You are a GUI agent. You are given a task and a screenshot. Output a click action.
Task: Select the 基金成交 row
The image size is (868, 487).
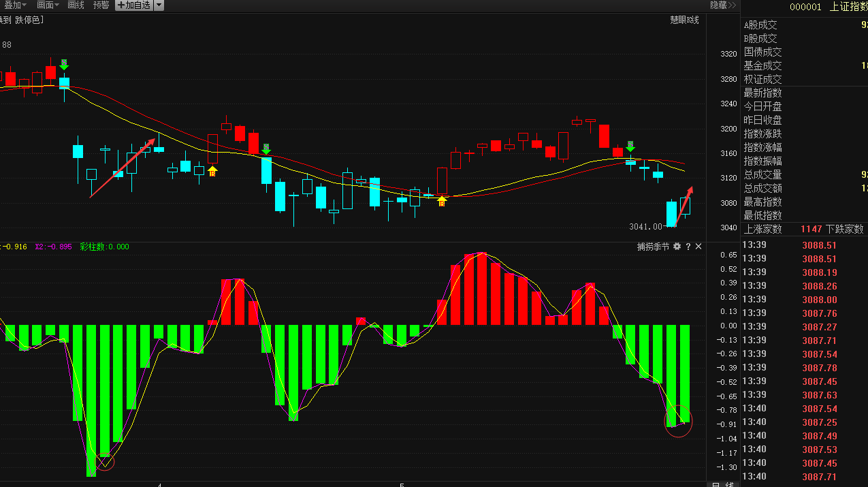804,65
